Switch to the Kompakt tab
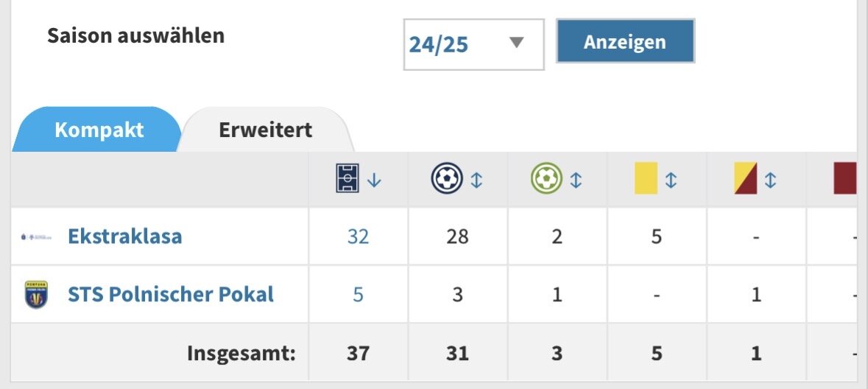This screenshot has height=389, width=868. 97,130
